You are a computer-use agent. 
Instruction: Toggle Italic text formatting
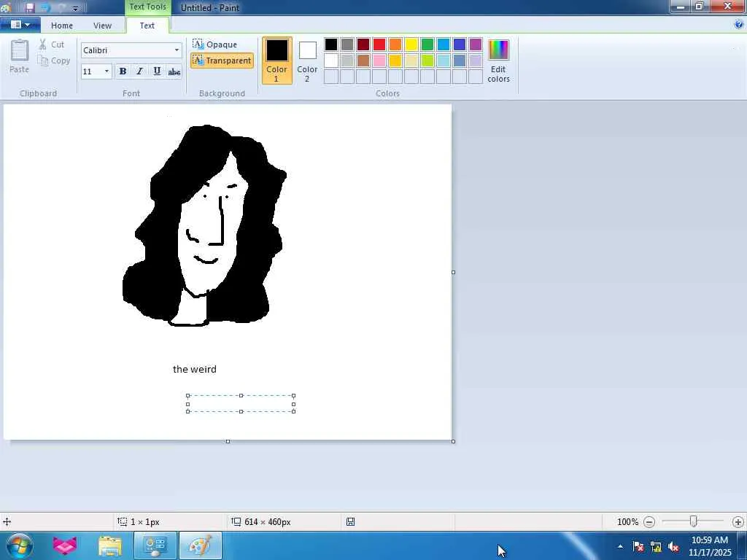coord(139,71)
